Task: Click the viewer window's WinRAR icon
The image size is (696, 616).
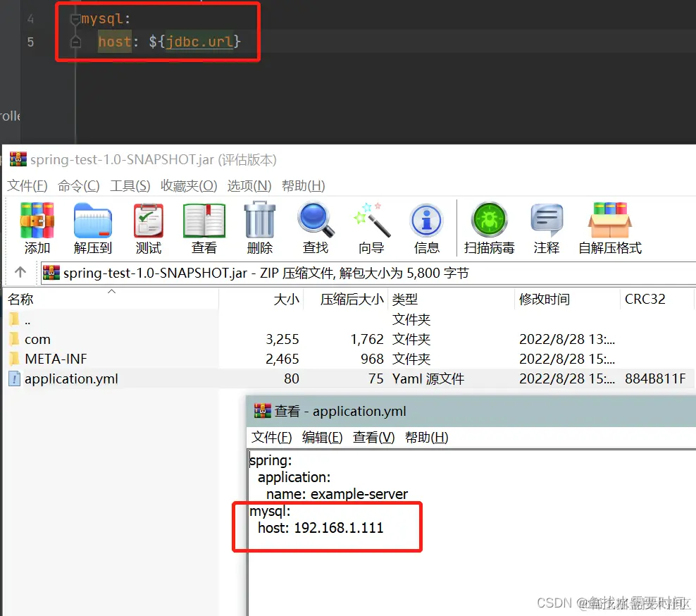Action: coord(262,411)
